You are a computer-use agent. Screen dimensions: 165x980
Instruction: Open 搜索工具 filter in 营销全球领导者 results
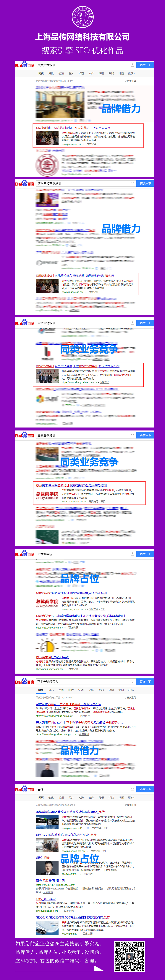click(x=130, y=698)
